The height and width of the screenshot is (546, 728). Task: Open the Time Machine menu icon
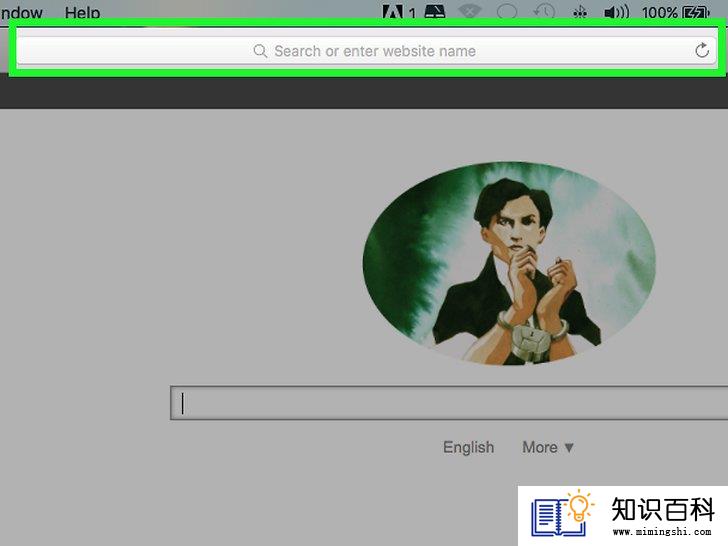point(544,12)
